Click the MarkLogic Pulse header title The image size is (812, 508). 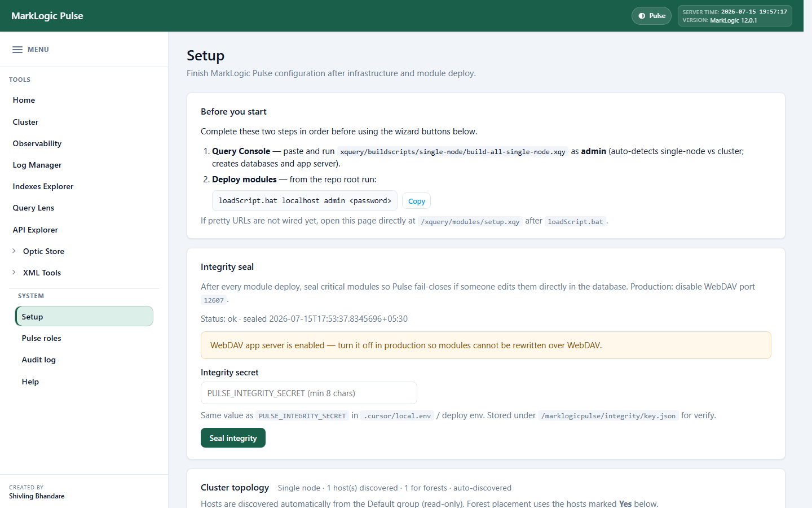47,16
